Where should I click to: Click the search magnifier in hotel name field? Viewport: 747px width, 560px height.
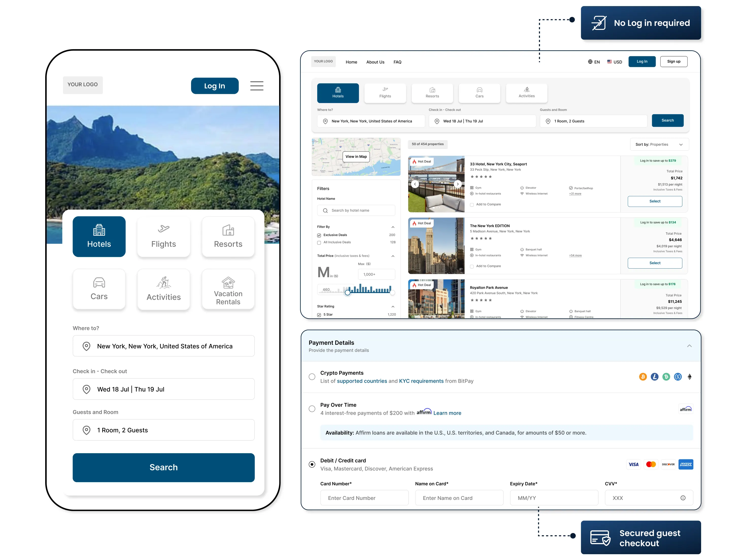click(325, 211)
